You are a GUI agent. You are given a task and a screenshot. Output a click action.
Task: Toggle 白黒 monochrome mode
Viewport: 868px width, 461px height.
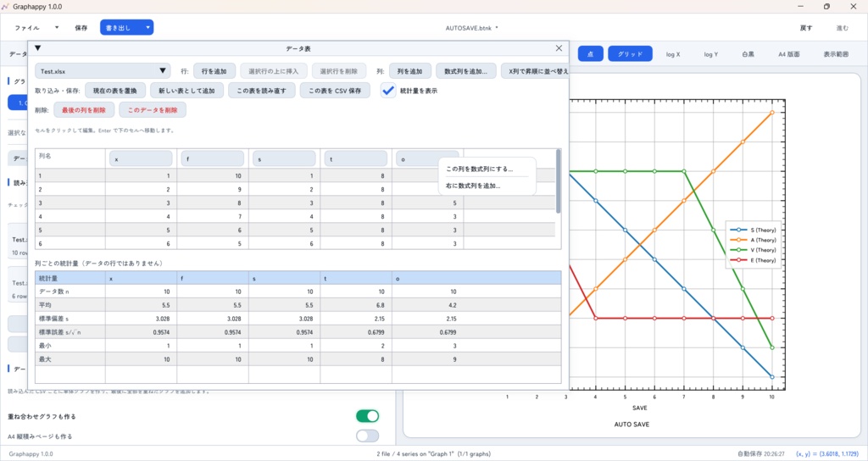pyautogui.click(x=748, y=54)
